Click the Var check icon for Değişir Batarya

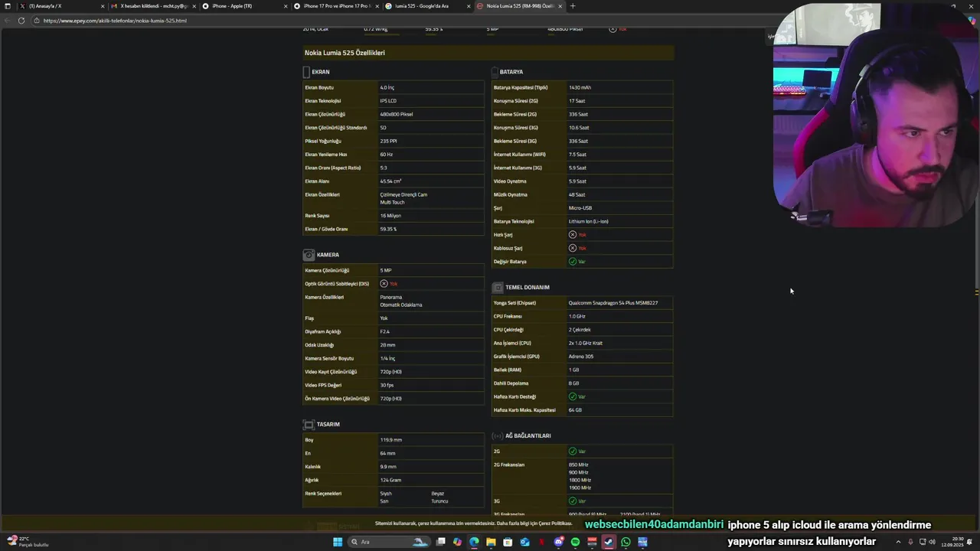tap(573, 262)
